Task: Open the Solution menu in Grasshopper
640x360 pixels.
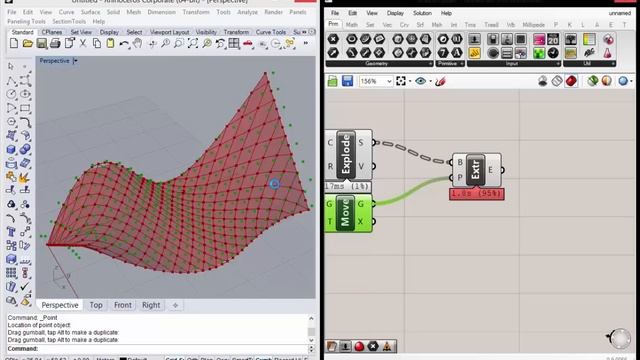Action: 422,13
